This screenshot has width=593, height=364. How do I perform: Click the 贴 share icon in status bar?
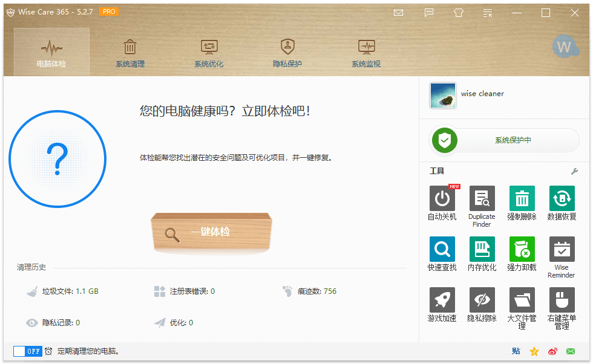click(x=516, y=351)
